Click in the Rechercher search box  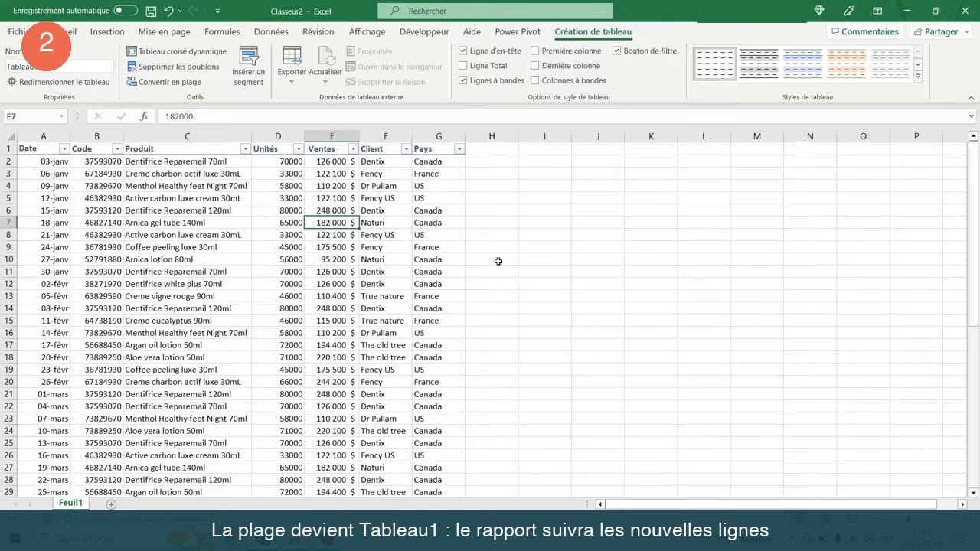coord(495,11)
